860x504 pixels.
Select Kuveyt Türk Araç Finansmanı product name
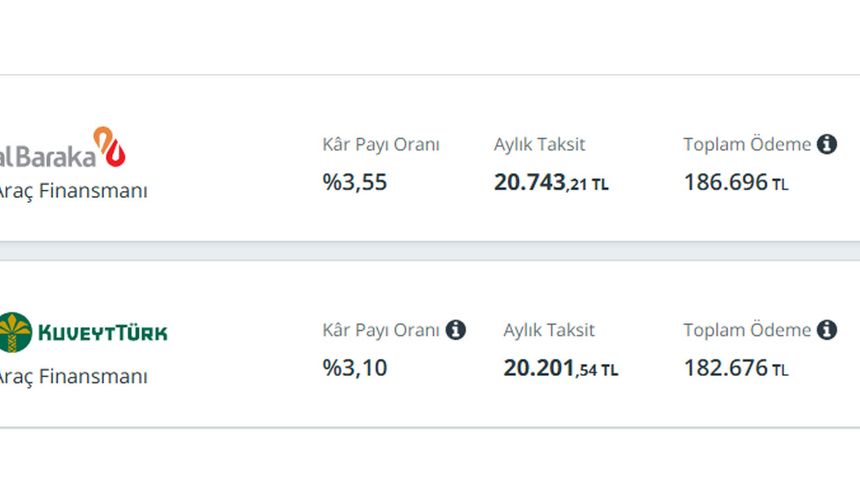[x=73, y=376]
